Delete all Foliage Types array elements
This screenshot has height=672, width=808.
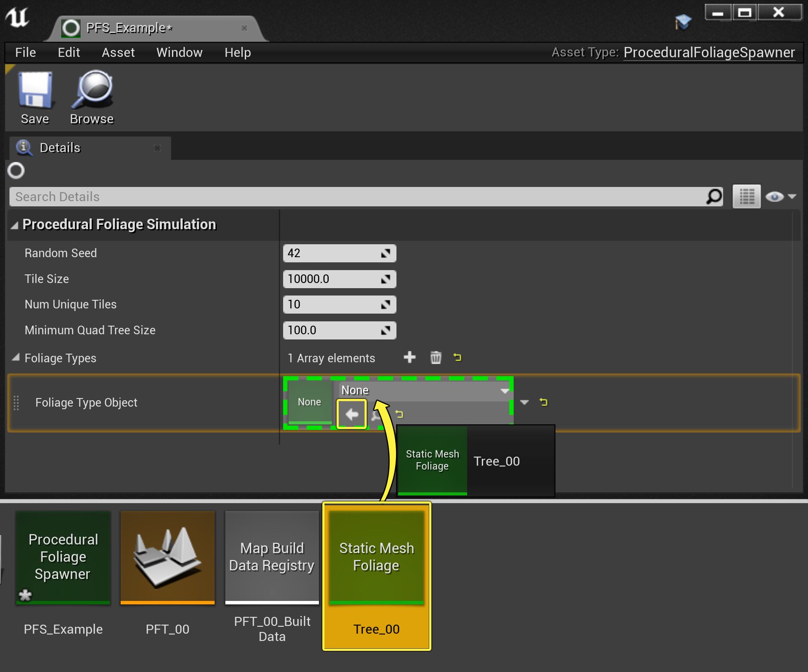pos(435,358)
